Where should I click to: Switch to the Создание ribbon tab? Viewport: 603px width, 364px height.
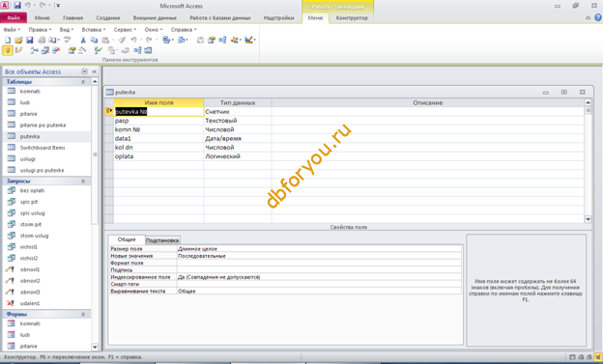click(108, 17)
